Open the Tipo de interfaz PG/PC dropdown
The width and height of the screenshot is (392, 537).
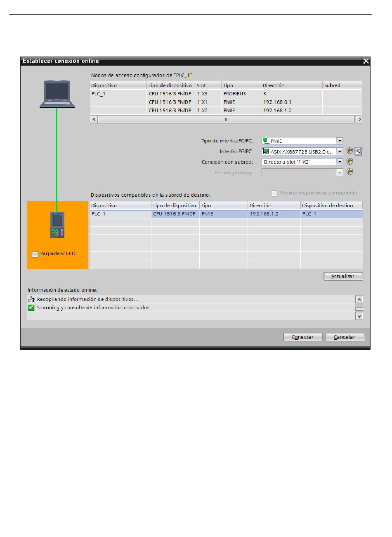pyautogui.click(x=340, y=141)
